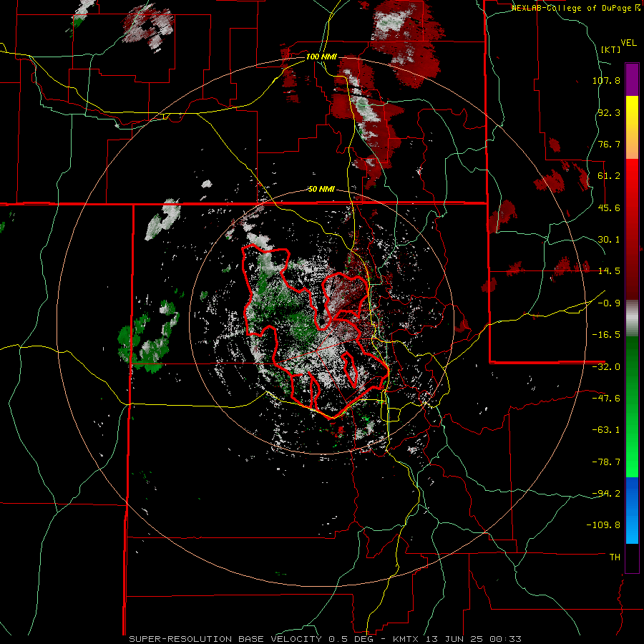Viewport: 644px width, 644px height.
Task: Click the 92.3 value on the velocity scale
Action: (609, 112)
